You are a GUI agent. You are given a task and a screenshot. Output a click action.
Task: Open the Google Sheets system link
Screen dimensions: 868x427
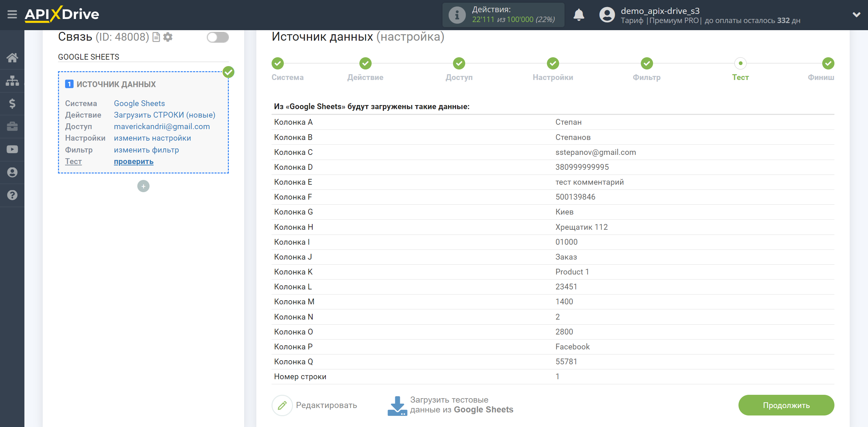click(x=139, y=103)
